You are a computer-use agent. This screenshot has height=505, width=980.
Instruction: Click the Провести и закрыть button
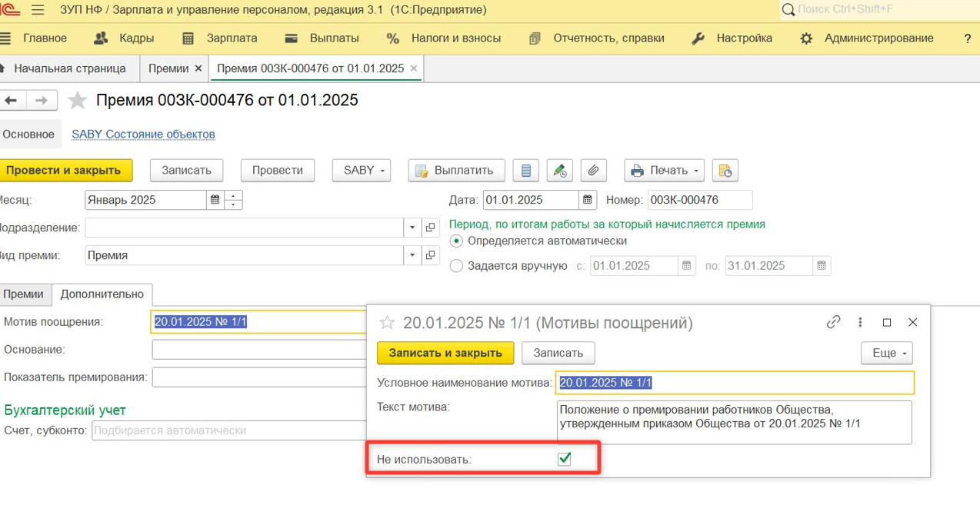coord(65,171)
